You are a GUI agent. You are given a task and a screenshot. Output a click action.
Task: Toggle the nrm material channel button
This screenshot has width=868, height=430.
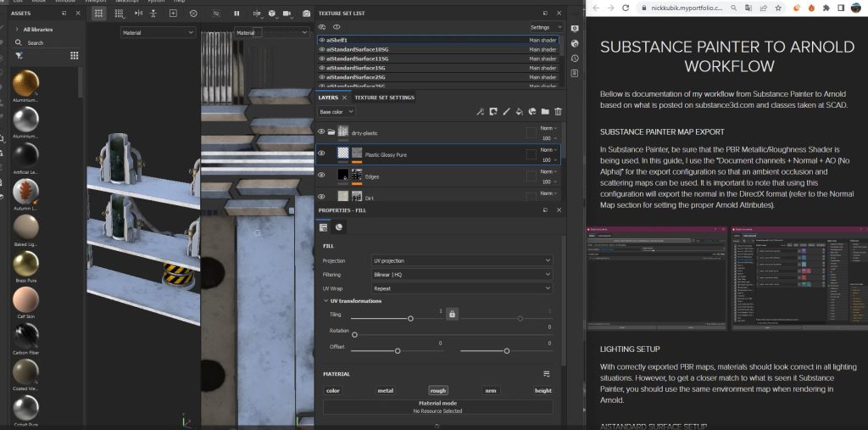[491, 391]
